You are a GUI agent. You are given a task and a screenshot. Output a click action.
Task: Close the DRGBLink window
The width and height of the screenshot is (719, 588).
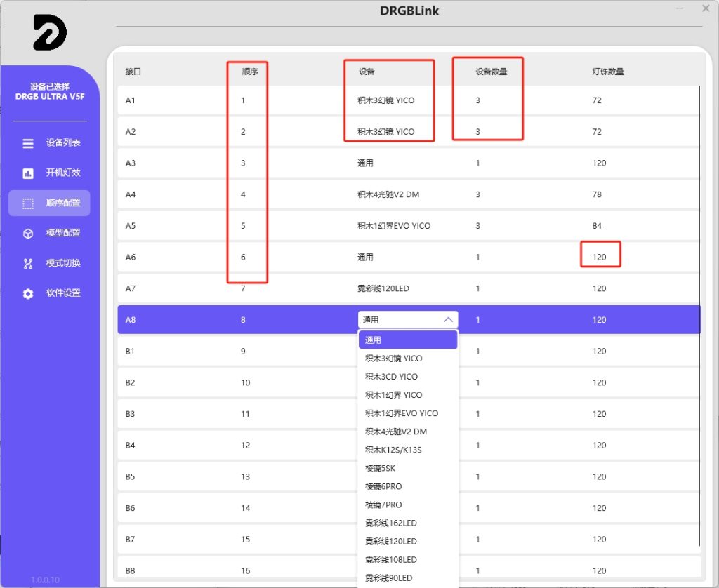[706, 8]
